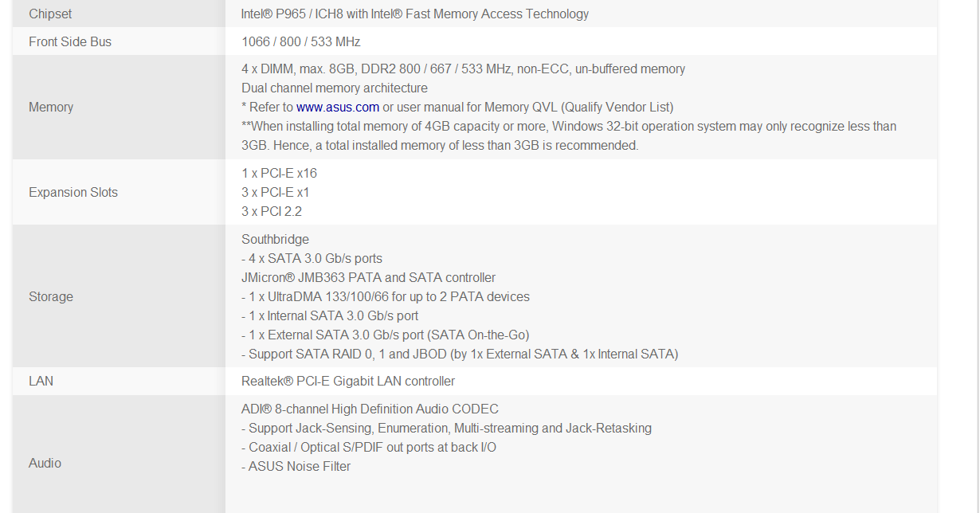
Task: Click the ADI 8-channel Audio CODEC line
Action: click(x=370, y=409)
